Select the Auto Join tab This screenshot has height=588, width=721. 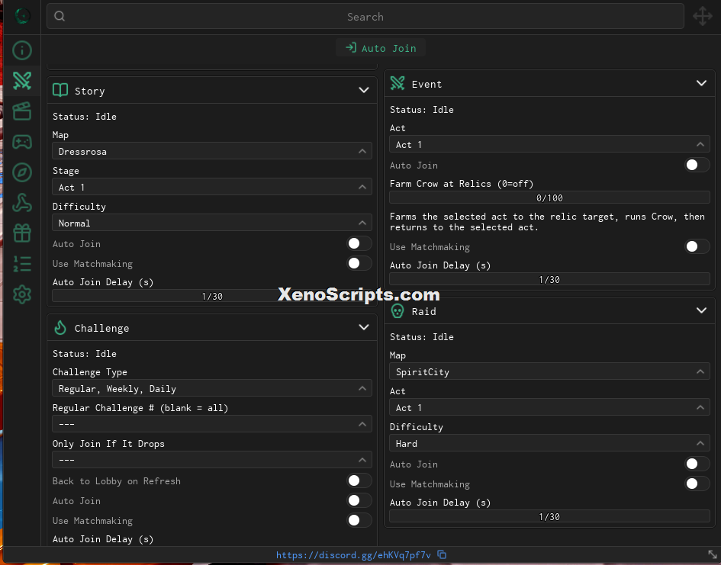[x=381, y=48]
